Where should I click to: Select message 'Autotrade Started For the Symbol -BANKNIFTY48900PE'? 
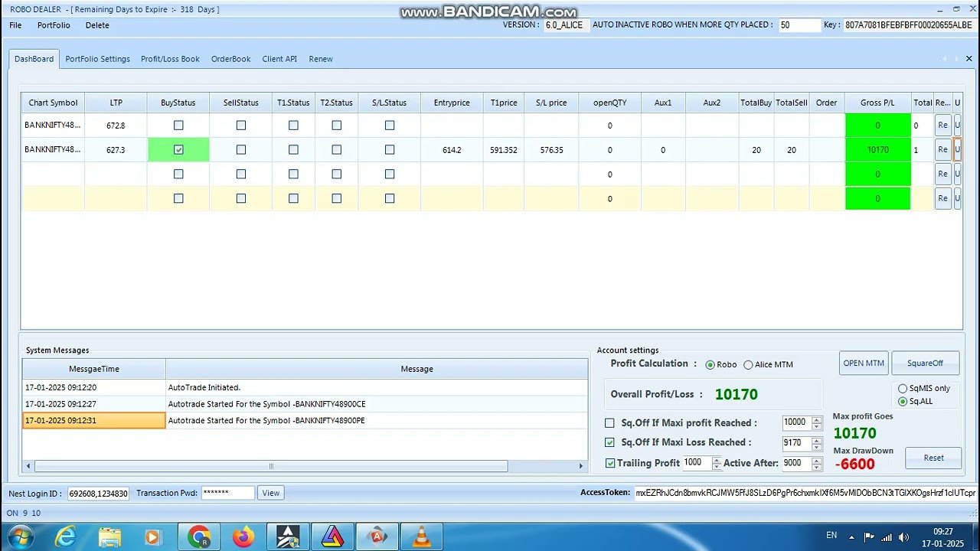click(x=377, y=421)
